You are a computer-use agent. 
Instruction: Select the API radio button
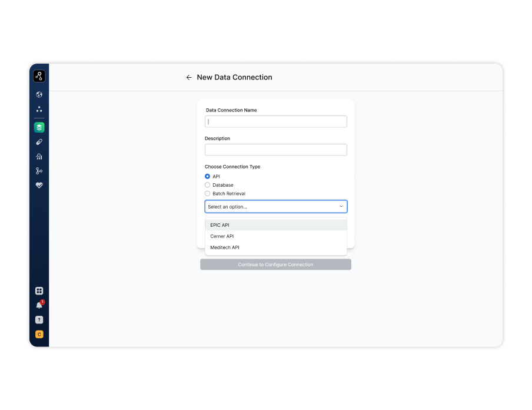207,176
